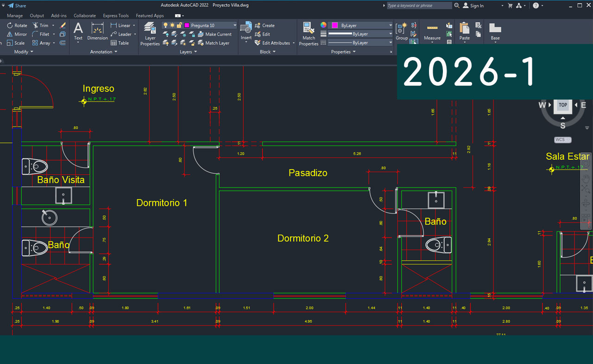Toggle the layer padlock lock icon
This screenshot has height=364, width=593.
pyautogui.click(x=179, y=25)
